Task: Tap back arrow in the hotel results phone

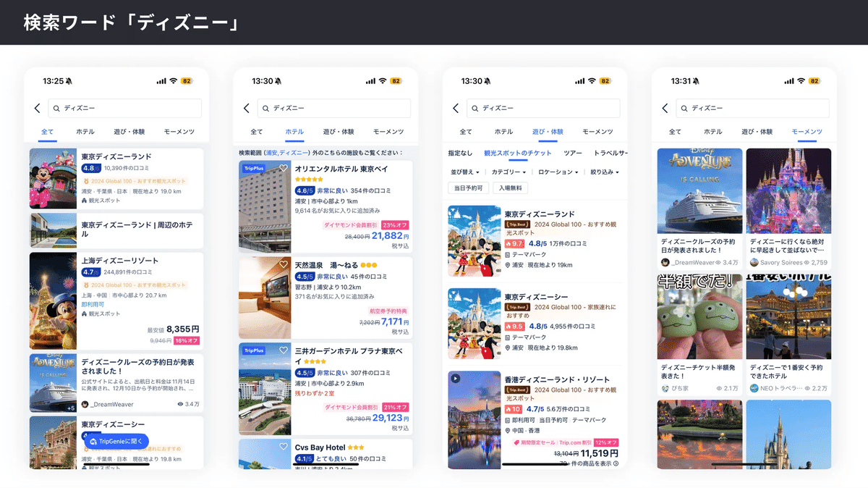Action: 247,108
